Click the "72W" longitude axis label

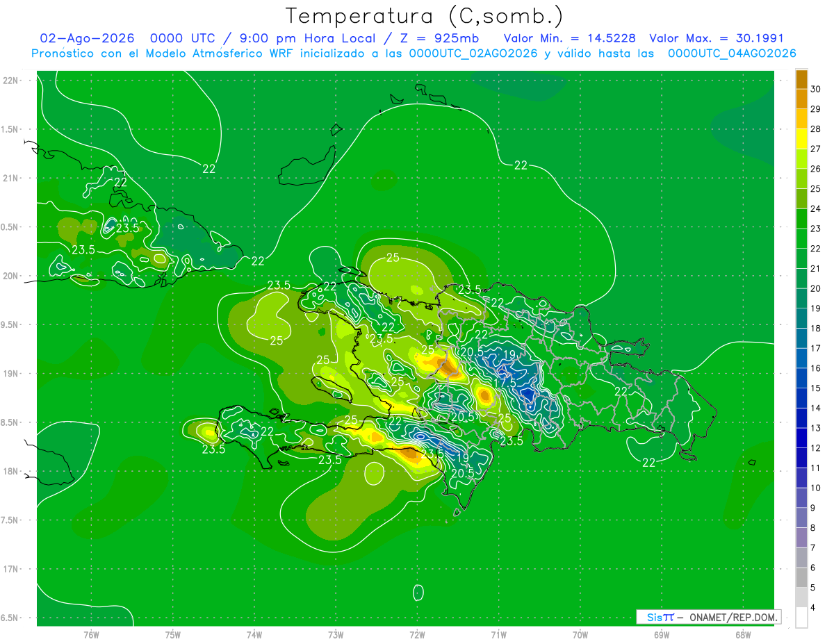[x=418, y=635]
